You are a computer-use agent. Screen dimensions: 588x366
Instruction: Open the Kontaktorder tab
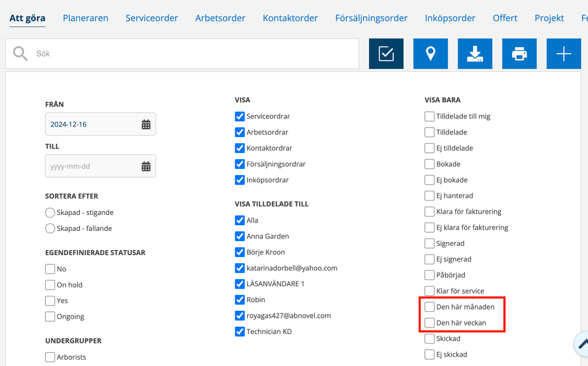(290, 18)
